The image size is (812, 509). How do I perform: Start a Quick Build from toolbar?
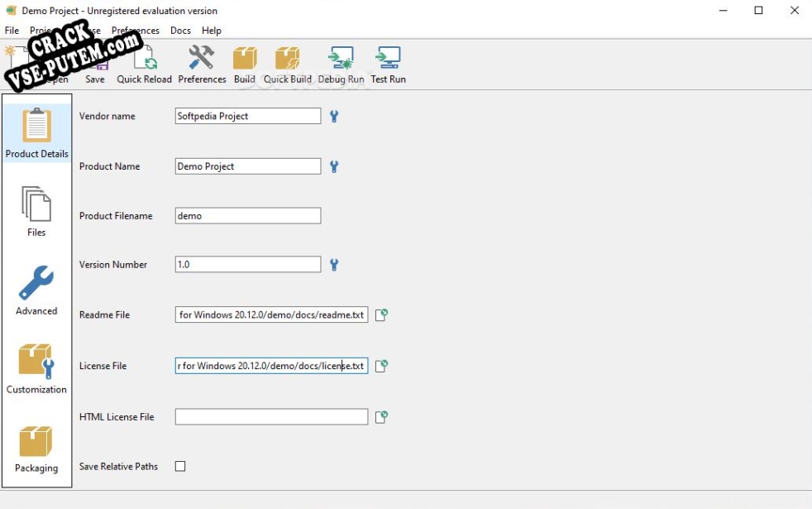(288, 65)
